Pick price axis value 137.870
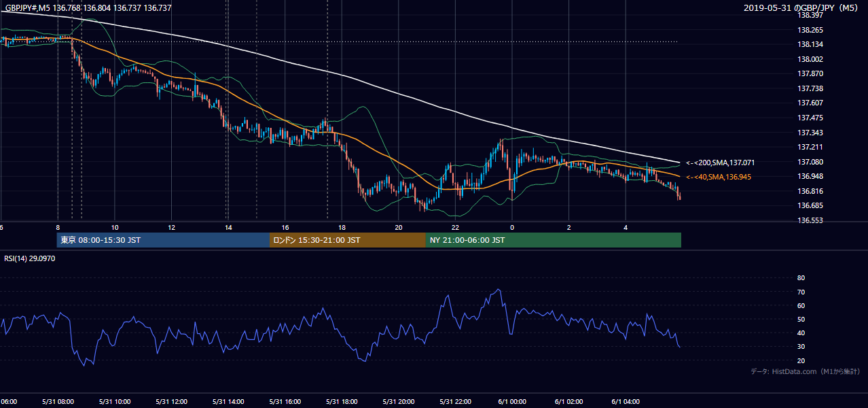868x408 pixels. (x=810, y=73)
